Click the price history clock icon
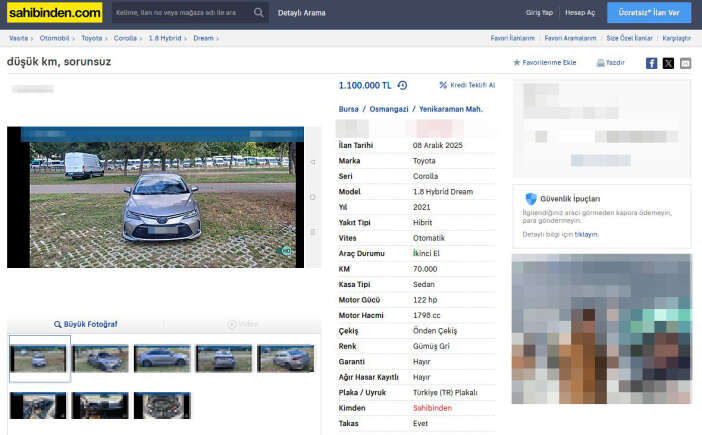Image resolution: width=702 pixels, height=435 pixels. [x=402, y=86]
